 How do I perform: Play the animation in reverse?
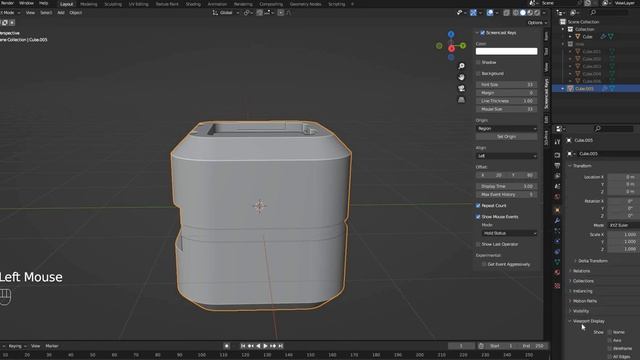[x=258, y=346]
